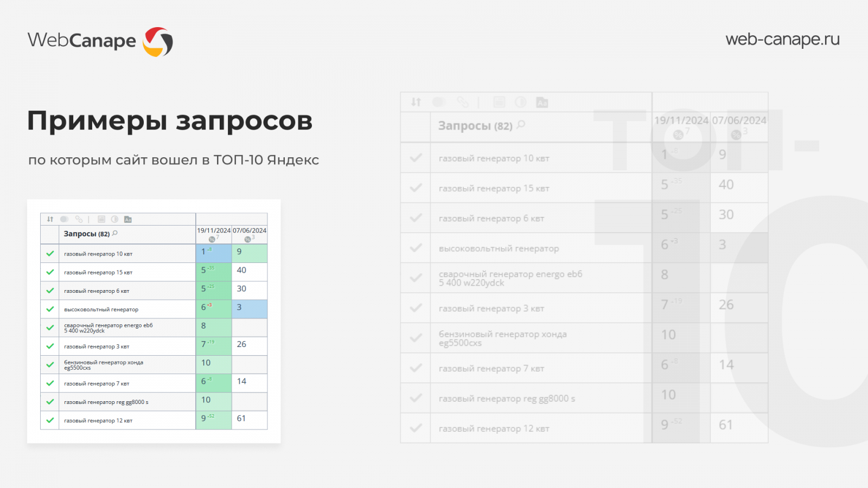This screenshot has height=488, width=868.
Task: Click the percent icon under black 07/06/2024 header
Action: (247, 239)
